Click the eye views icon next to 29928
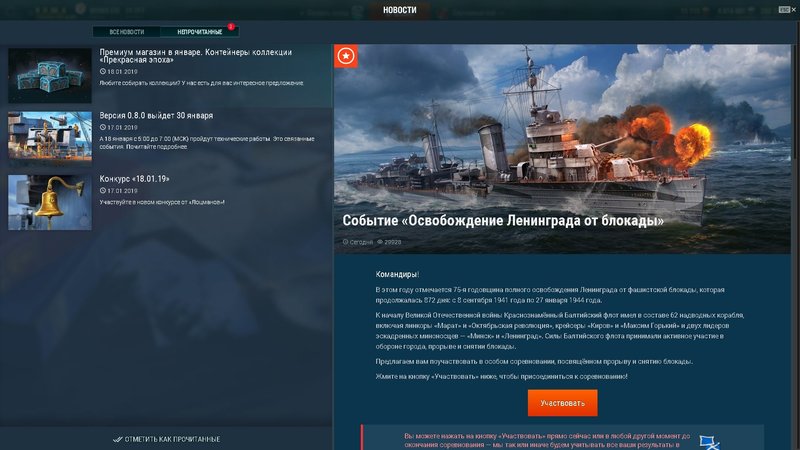 click(x=380, y=242)
